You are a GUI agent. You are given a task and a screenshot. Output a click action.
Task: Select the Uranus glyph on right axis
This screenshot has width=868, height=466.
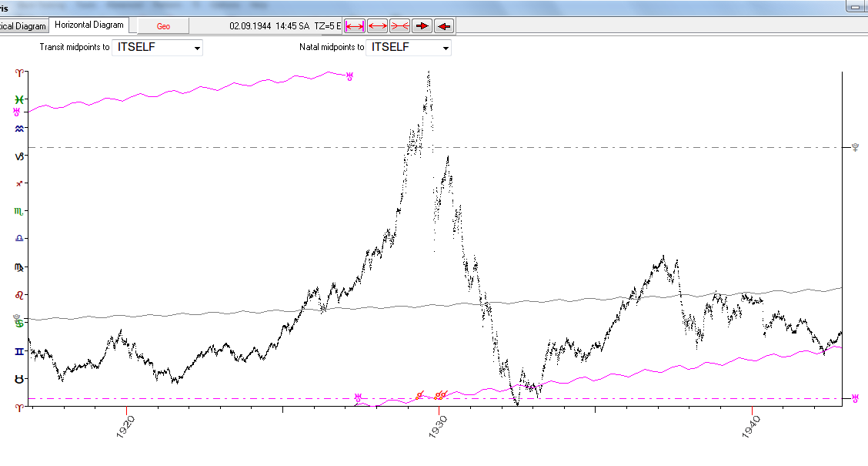855,398
